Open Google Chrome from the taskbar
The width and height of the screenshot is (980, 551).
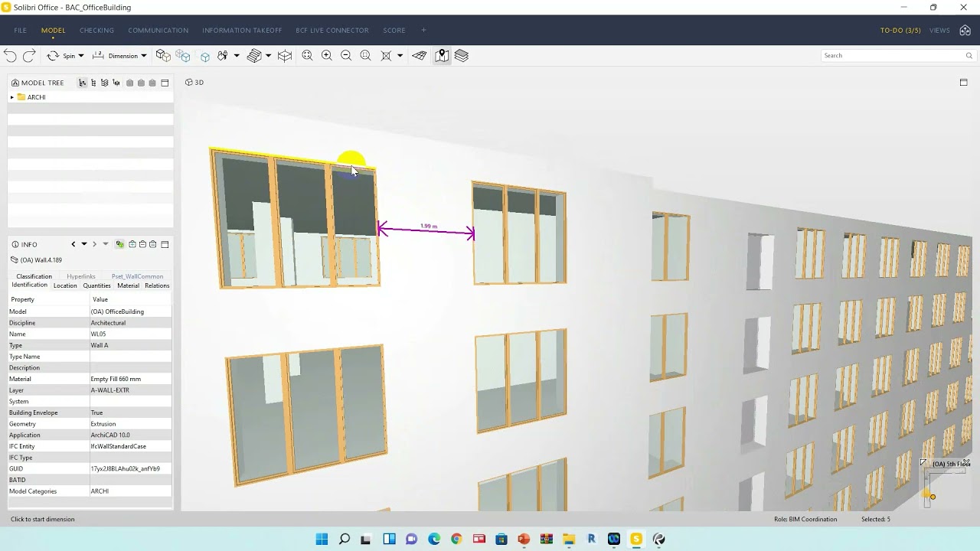point(456,539)
